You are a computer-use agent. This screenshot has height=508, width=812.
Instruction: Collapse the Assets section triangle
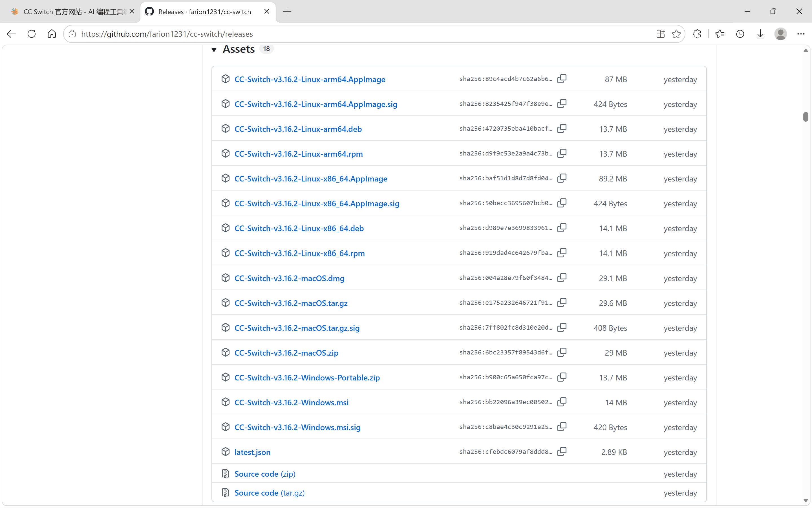(x=214, y=50)
